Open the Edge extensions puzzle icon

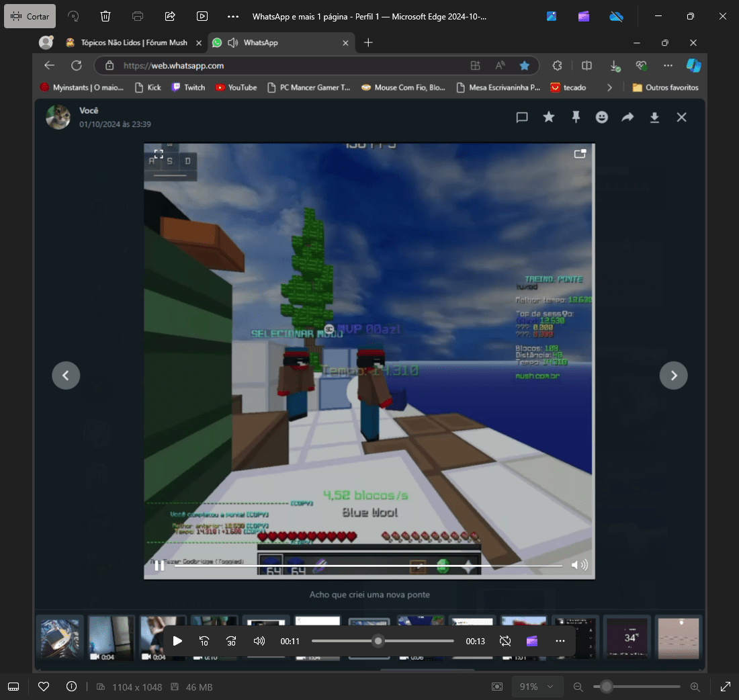point(557,66)
